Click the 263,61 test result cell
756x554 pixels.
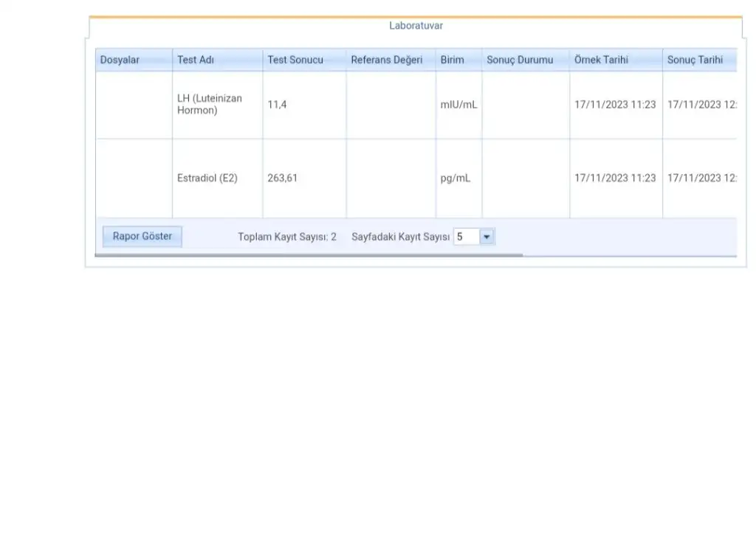(283, 178)
